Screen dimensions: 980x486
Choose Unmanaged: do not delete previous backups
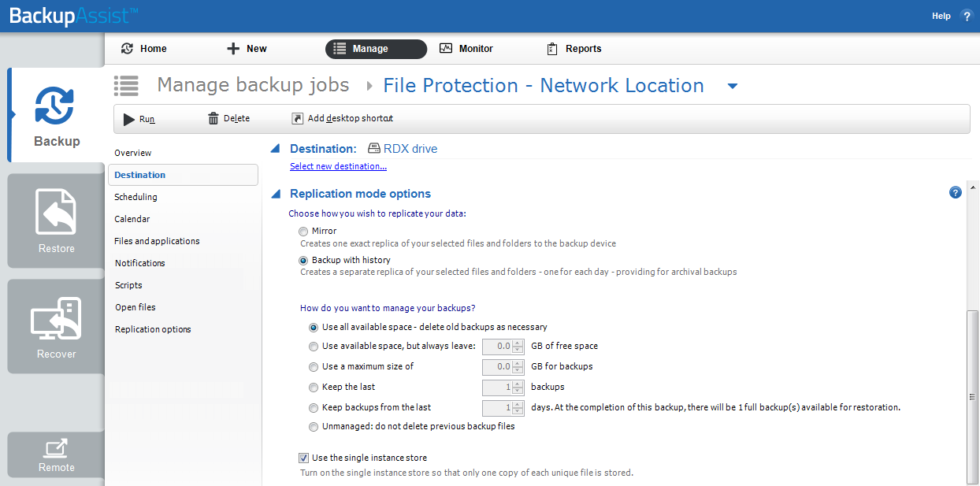click(314, 426)
